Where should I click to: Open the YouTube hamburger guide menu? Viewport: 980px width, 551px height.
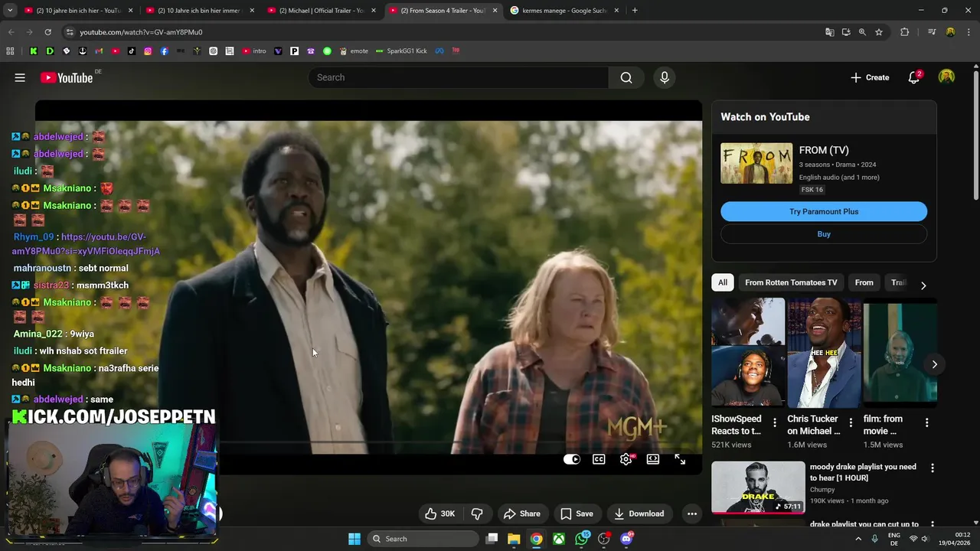click(20, 77)
